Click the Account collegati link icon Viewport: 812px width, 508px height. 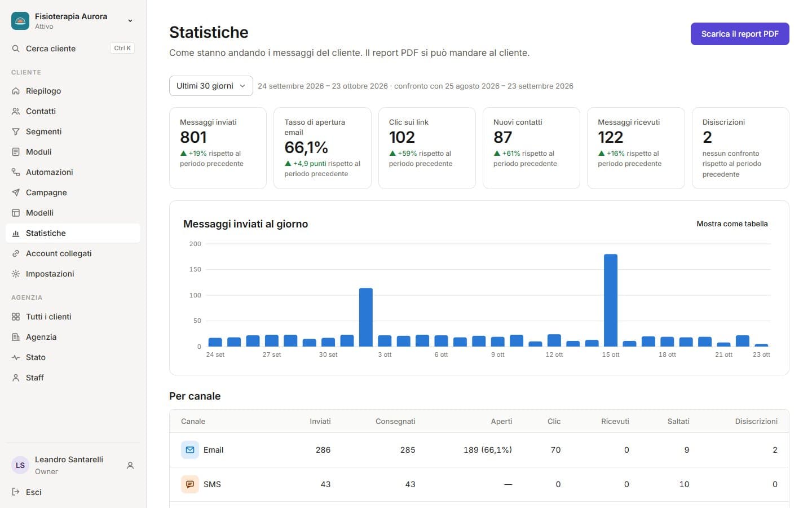coord(16,253)
